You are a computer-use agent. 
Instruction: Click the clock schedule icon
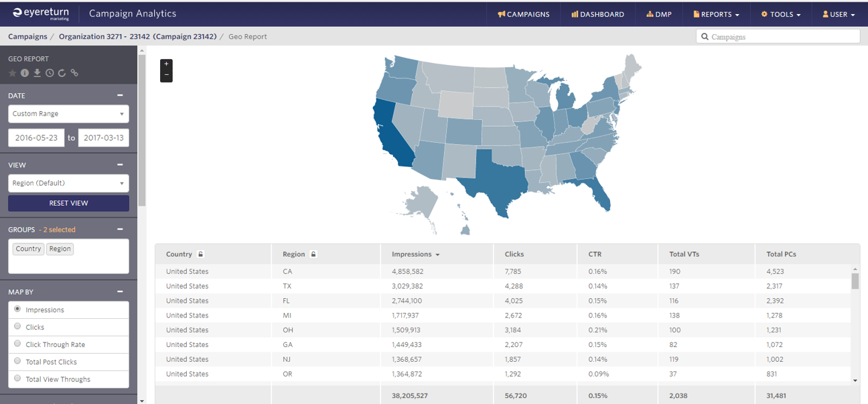(x=50, y=73)
